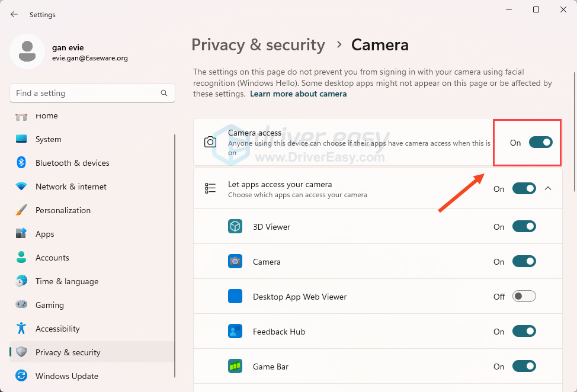This screenshot has width=577, height=392.
Task: Select the Windows Update icon
Action: pyautogui.click(x=23, y=376)
